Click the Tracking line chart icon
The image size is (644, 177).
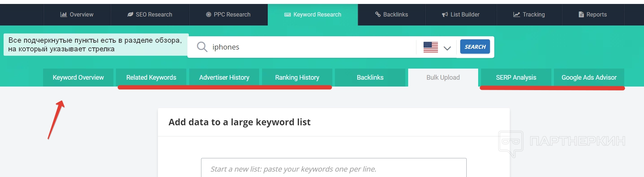[x=517, y=14]
